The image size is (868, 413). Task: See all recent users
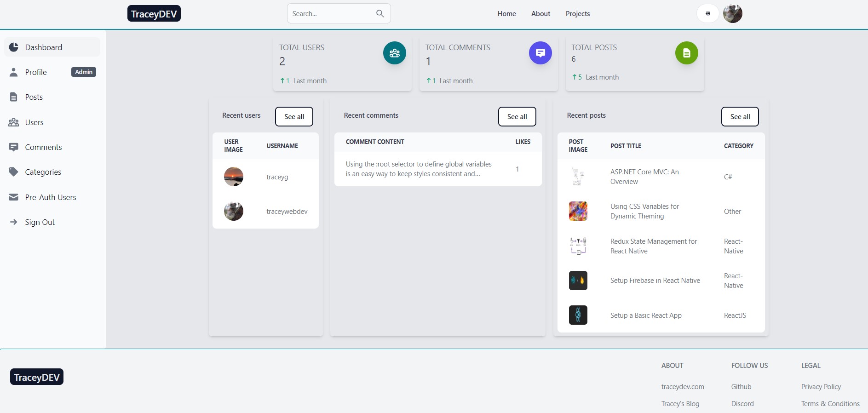[294, 117]
